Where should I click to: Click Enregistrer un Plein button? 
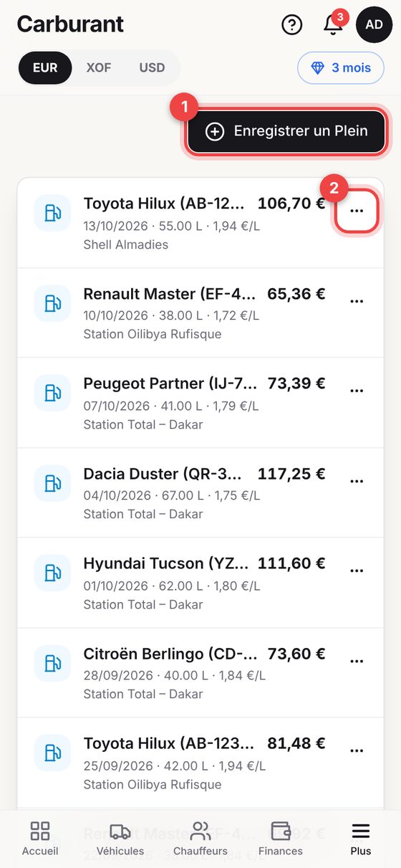[x=286, y=132]
